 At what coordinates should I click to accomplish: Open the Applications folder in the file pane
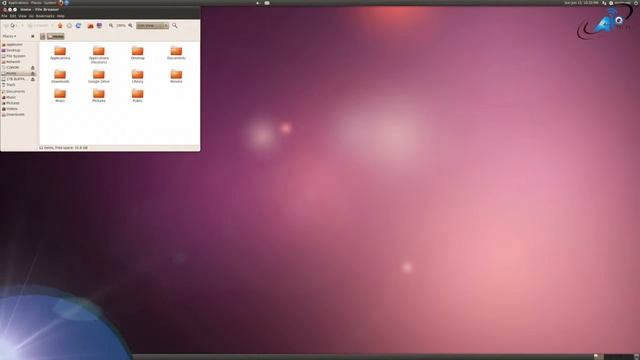point(60,53)
